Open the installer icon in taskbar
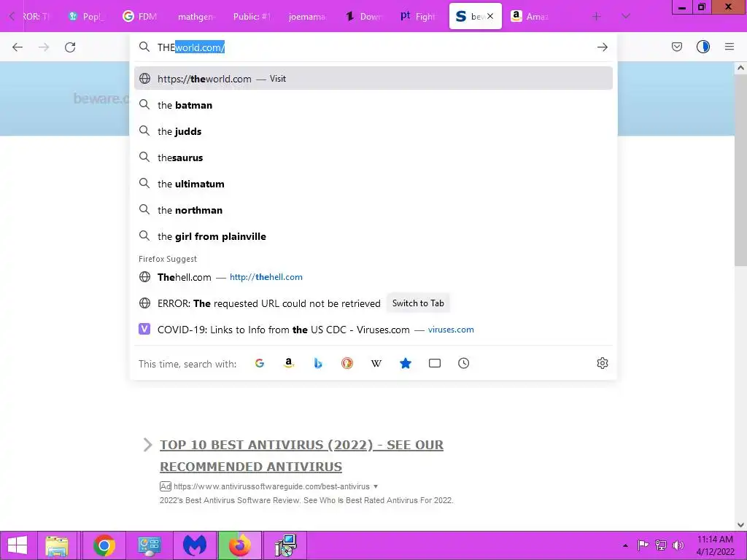 (285, 545)
